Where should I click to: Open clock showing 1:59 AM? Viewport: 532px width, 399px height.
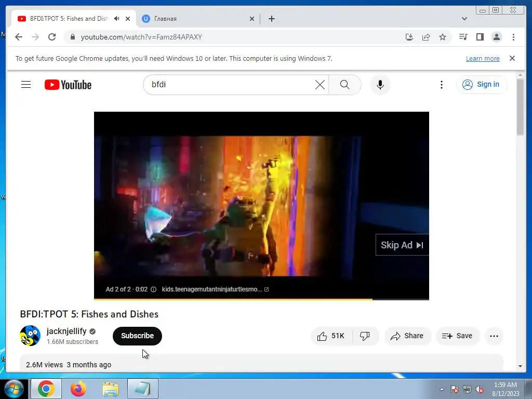[x=505, y=389]
